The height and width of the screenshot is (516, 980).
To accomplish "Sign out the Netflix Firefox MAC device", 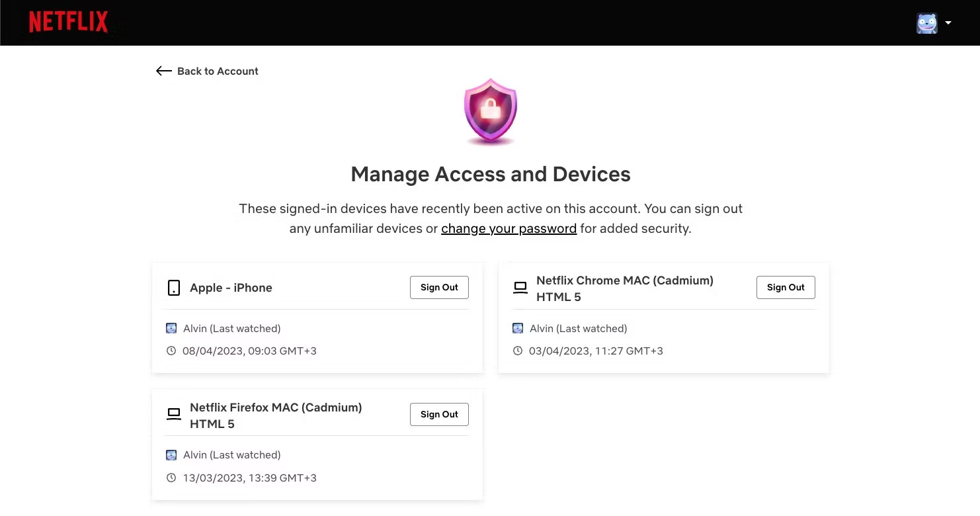I will 439,415.
